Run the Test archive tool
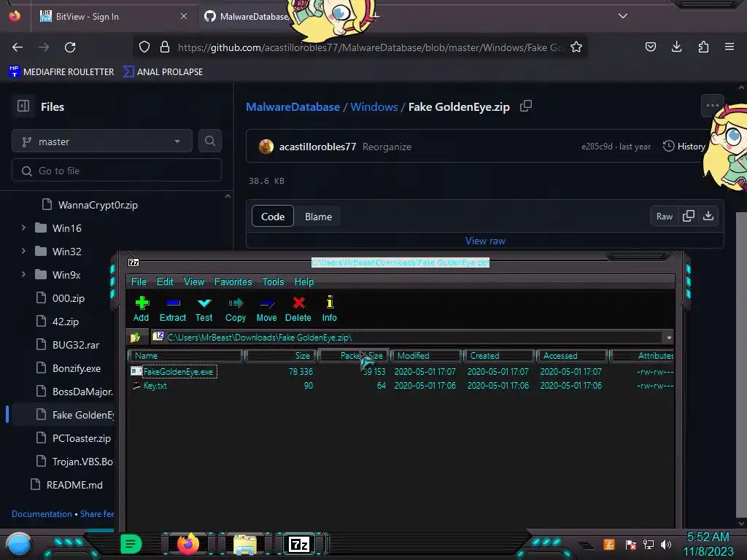 (x=204, y=308)
